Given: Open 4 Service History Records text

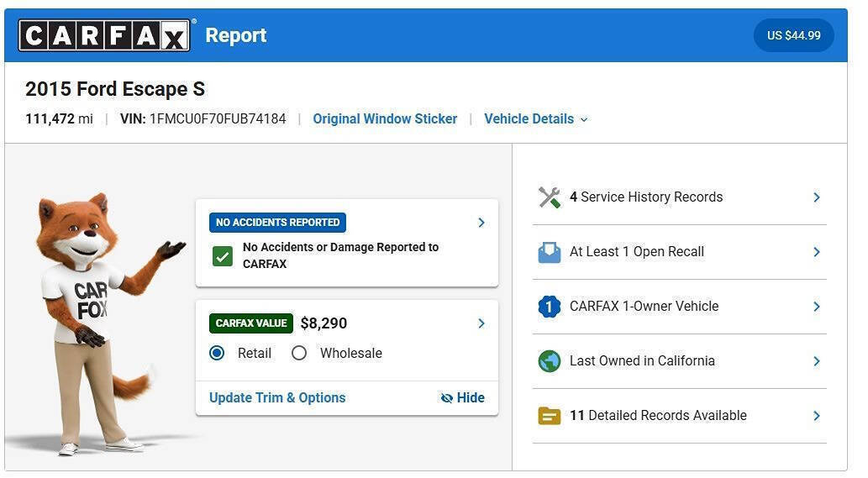Looking at the screenshot, I should (x=646, y=197).
